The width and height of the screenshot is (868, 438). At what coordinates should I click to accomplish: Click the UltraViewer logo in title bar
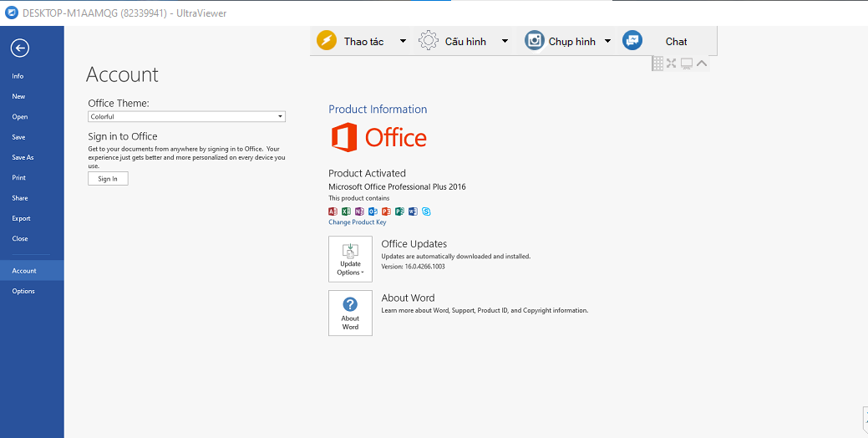[11, 13]
